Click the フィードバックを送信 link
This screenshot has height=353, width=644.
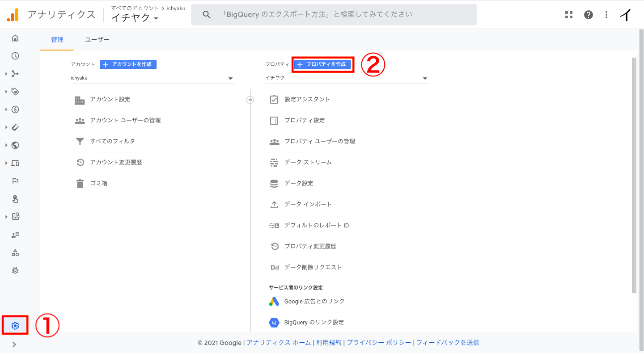448,343
